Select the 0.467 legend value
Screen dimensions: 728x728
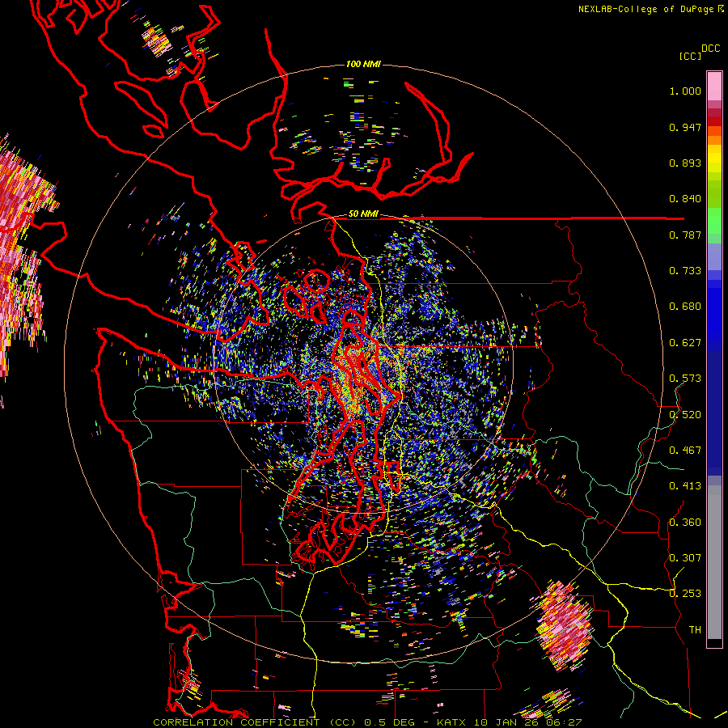pos(685,451)
